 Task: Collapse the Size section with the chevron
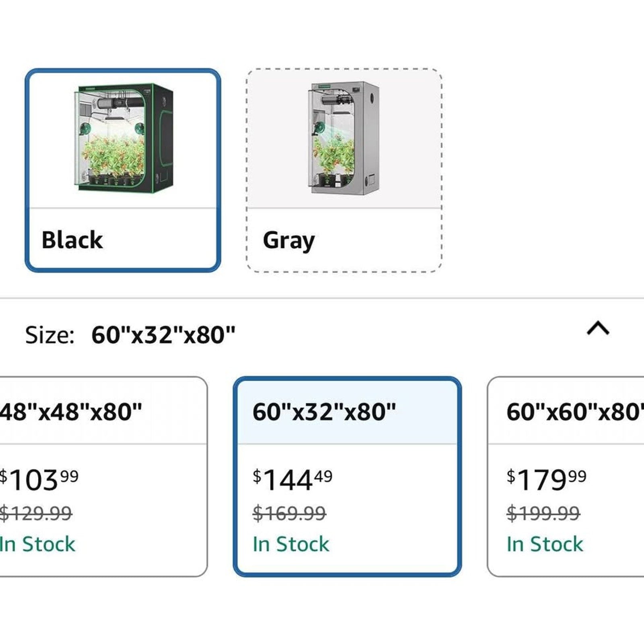(598, 328)
